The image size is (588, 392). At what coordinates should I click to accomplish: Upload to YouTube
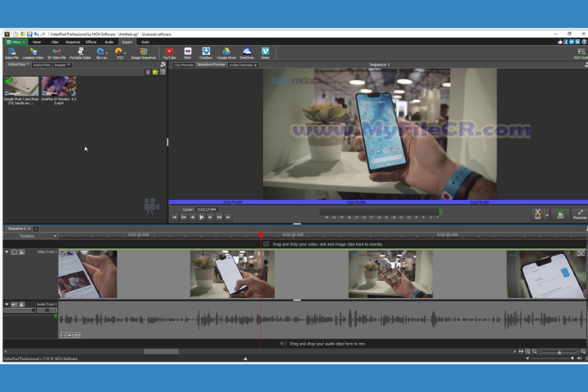(170, 53)
